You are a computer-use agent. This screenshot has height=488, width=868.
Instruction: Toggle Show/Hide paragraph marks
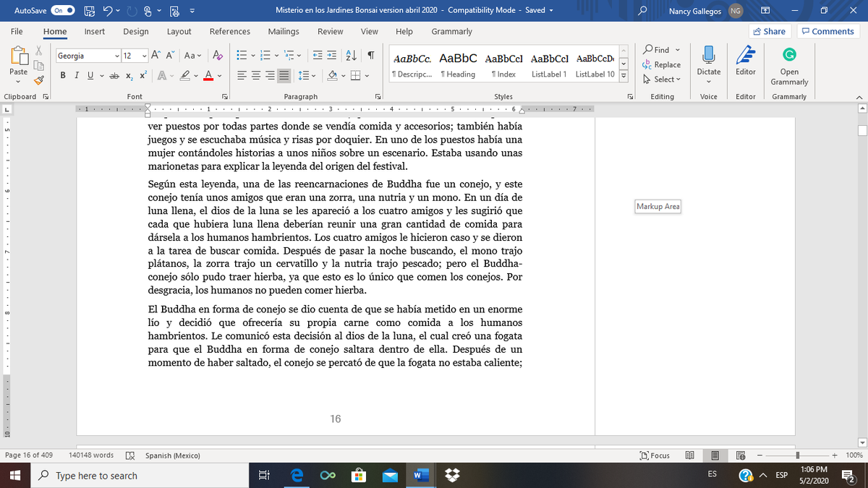click(370, 56)
